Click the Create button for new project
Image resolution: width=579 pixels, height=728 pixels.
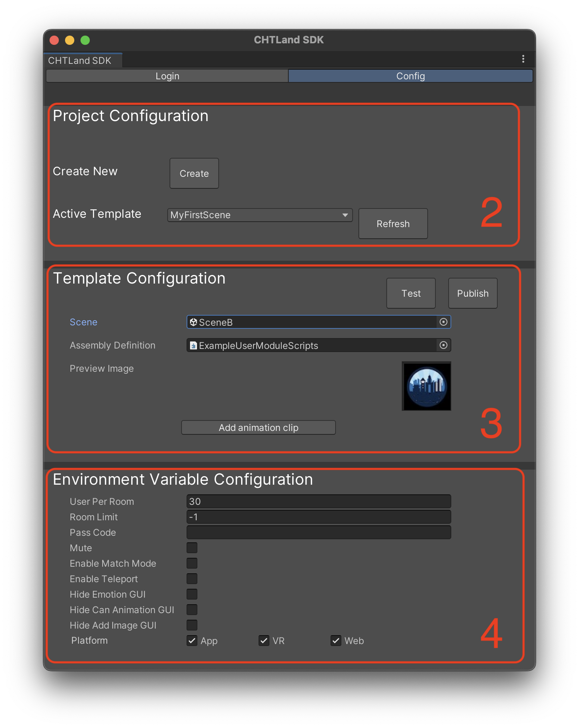[194, 173]
